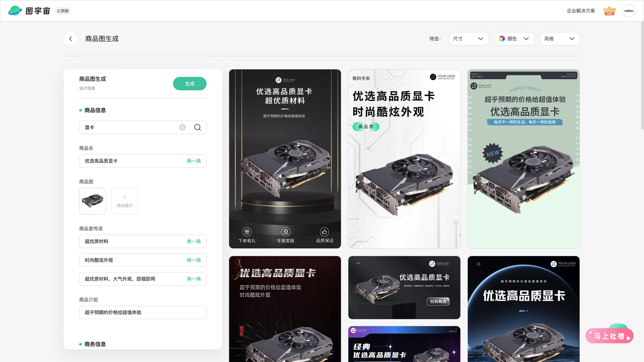The width and height of the screenshot is (644, 362).
Task: Click the 商务信息 section heading
Action: (95, 344)
